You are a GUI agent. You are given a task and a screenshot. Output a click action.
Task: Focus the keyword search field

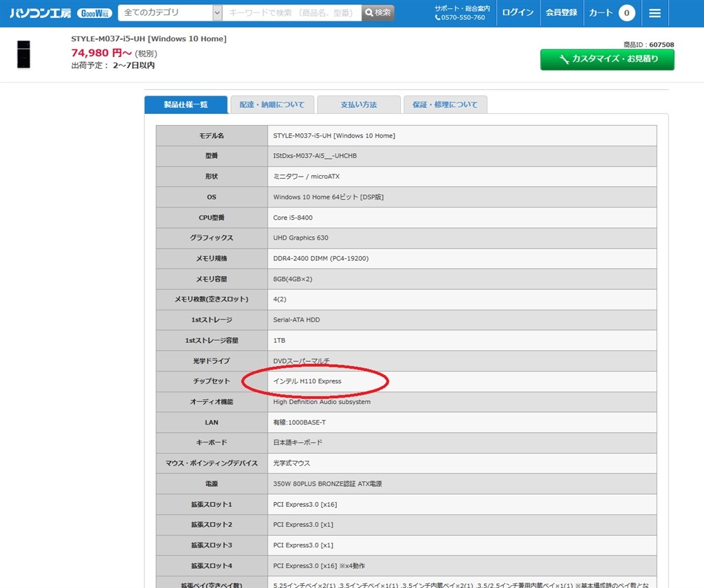pos(291,12)
